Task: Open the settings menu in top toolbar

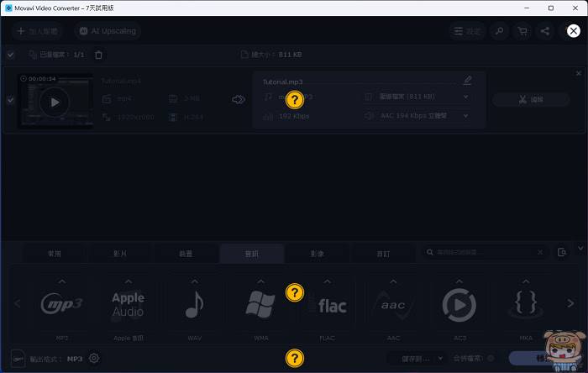Action: [x=467, y=31]
